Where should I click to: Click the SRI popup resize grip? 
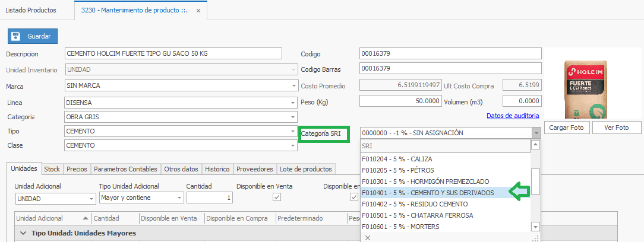click(535, 238)
